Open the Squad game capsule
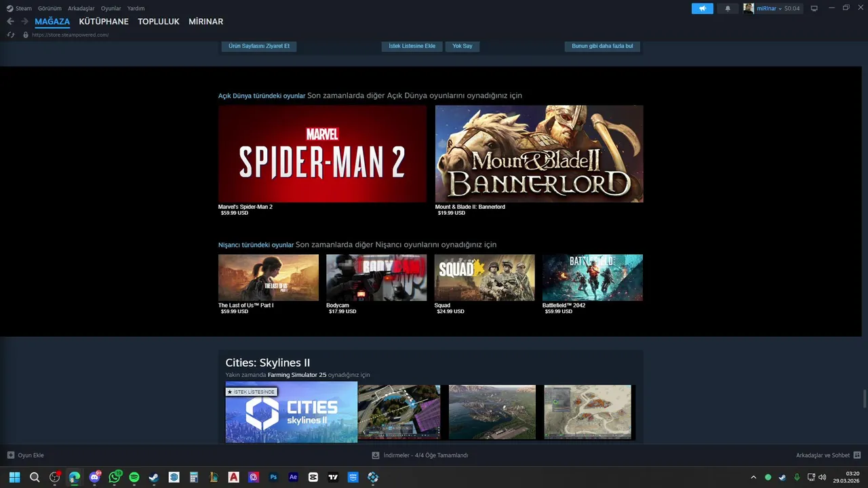The image size is (868, 488). tap(484, 277)
